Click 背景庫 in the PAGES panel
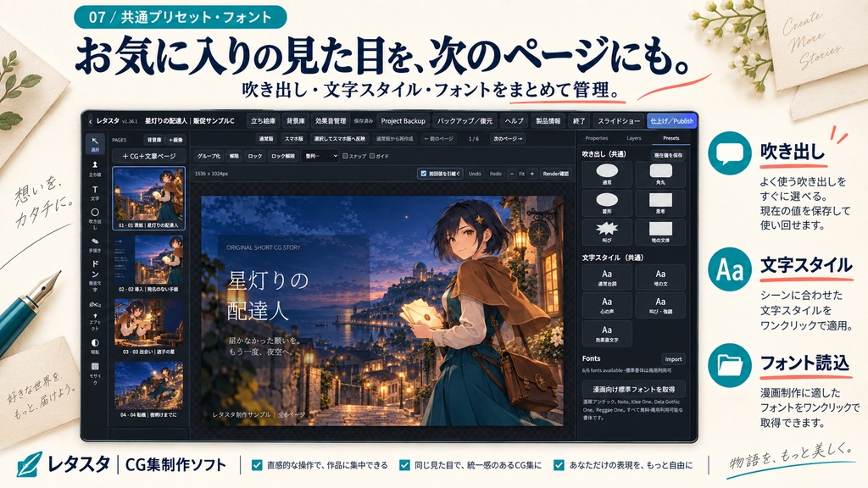868x488 pixels. tap(154, 140)
